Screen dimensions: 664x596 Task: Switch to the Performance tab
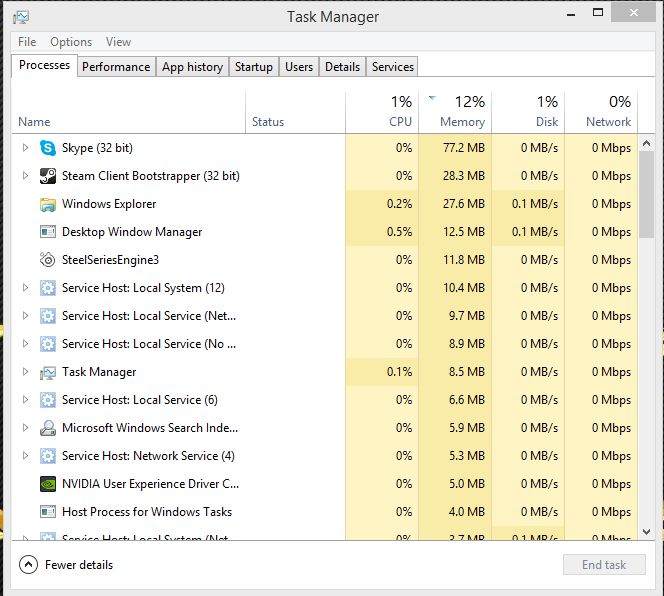click(116, 67)
